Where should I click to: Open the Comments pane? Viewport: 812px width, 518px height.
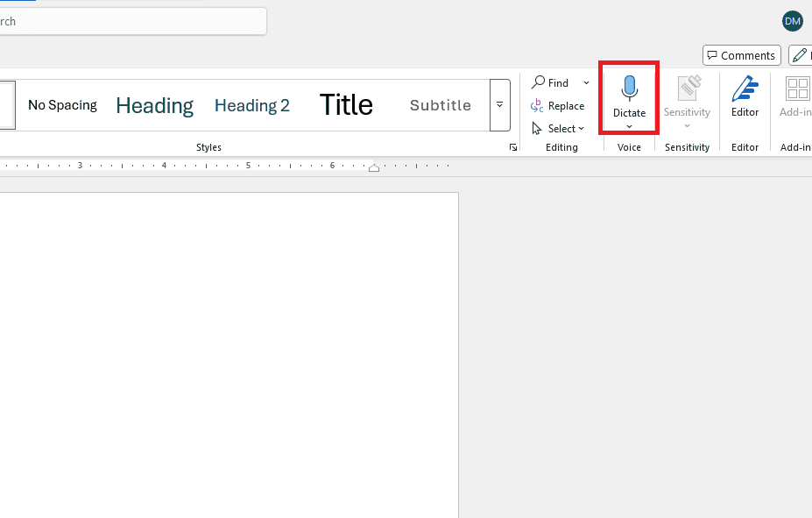[742, 55]
